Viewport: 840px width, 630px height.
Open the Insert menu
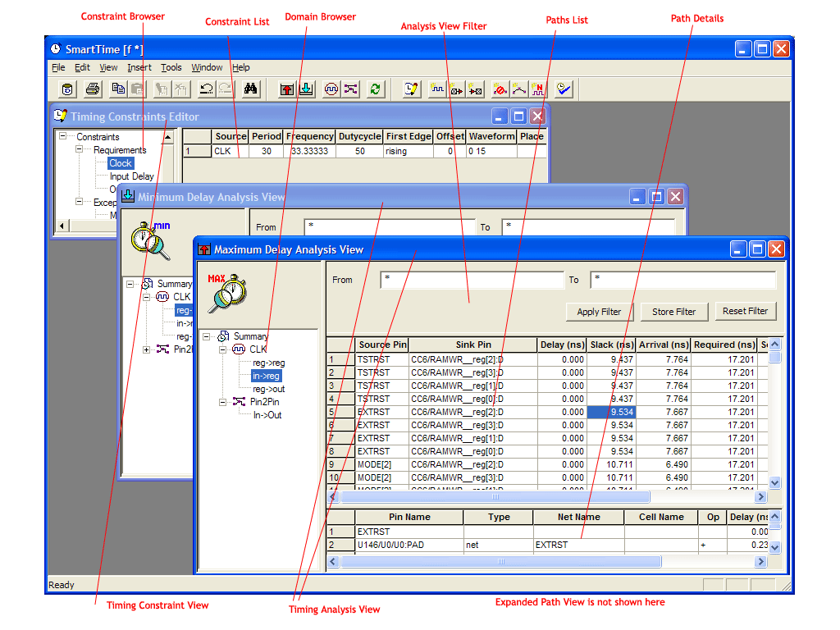click(x=139, y=67)
